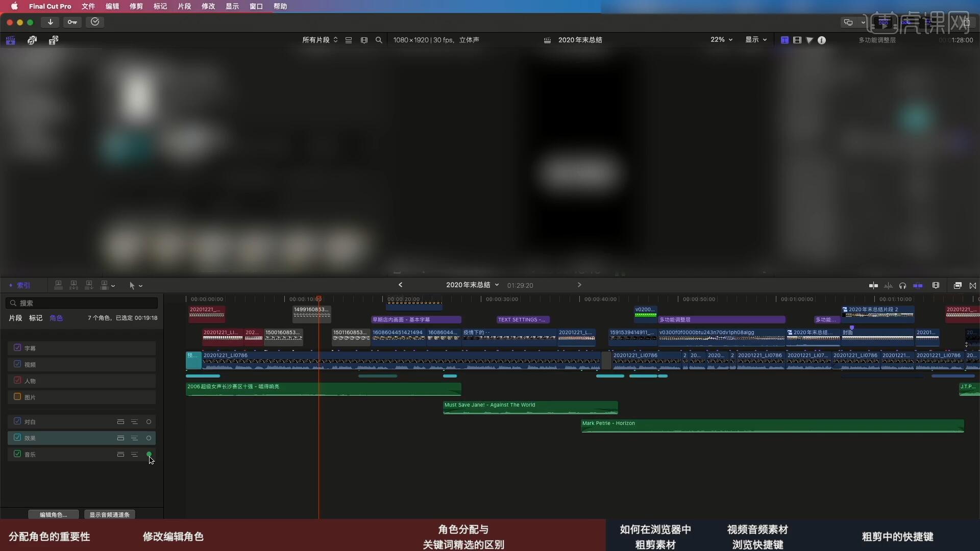The height and width of the screenshot is (551, 980).
Task: Open the 22% zoom dropdown
Action: click(721, 39)
